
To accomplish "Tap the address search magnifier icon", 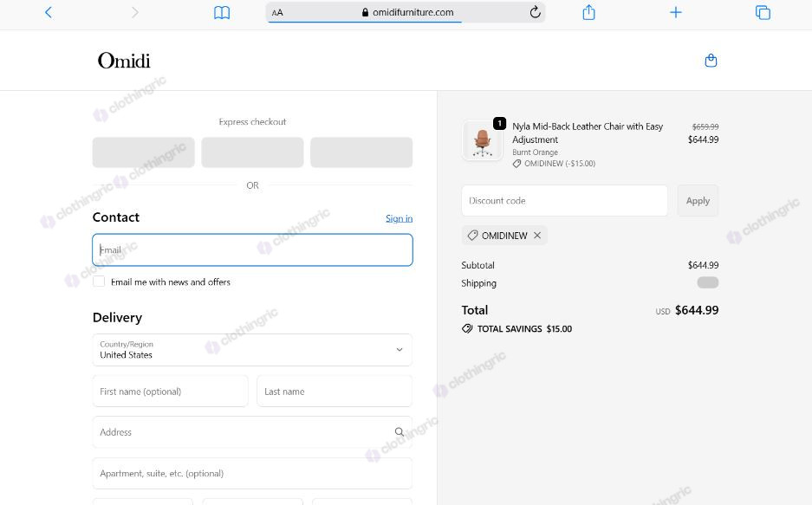I will (x=400, y=431).
